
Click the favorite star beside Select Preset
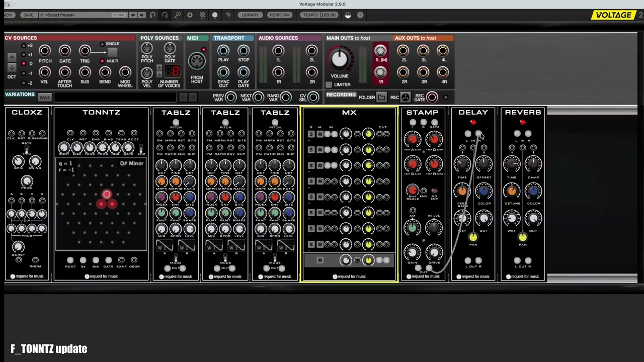(41, 15)
